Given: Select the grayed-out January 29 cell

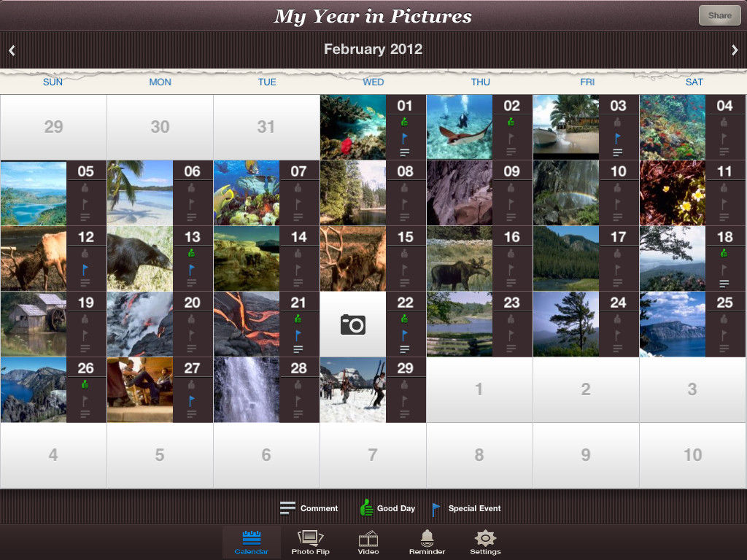Looking at the screenshot, I should (53, 127).
